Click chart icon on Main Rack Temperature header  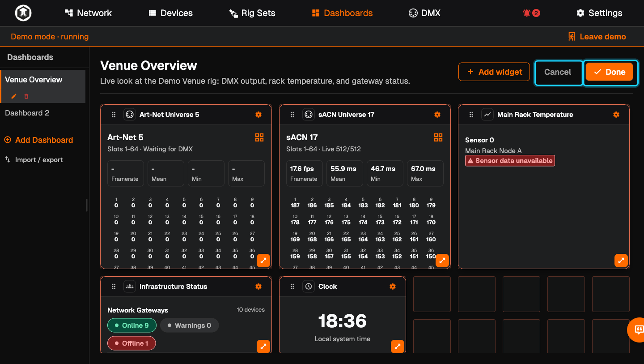pos(487,115)
